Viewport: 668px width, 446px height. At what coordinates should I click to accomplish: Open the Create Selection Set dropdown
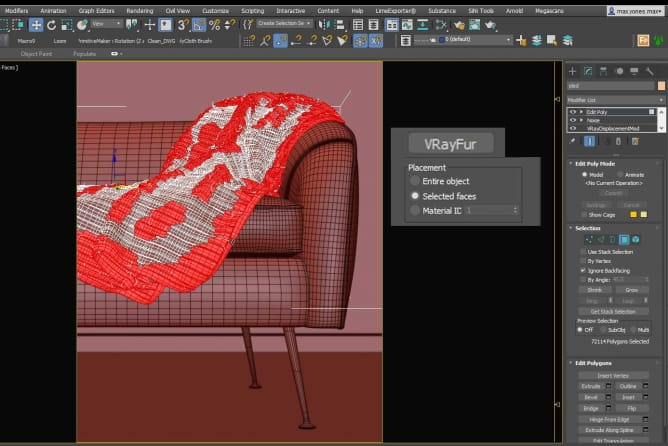(285, 23)
